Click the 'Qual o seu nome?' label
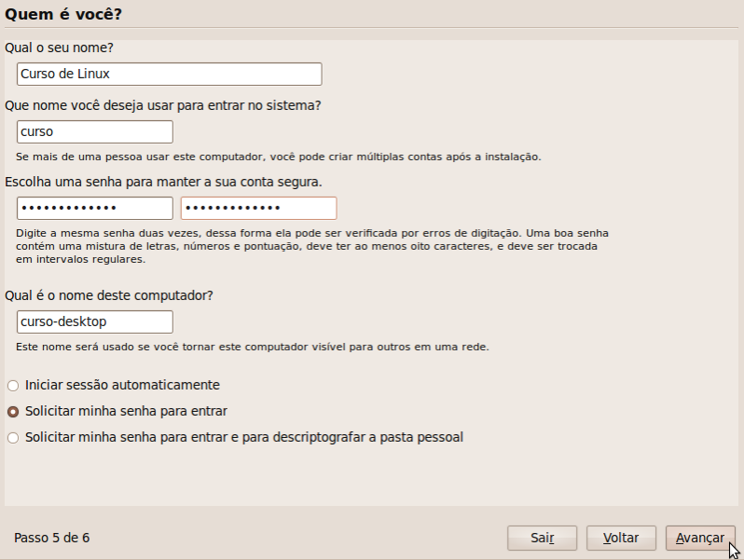744x560 pixels. click(x=59, y=48)
